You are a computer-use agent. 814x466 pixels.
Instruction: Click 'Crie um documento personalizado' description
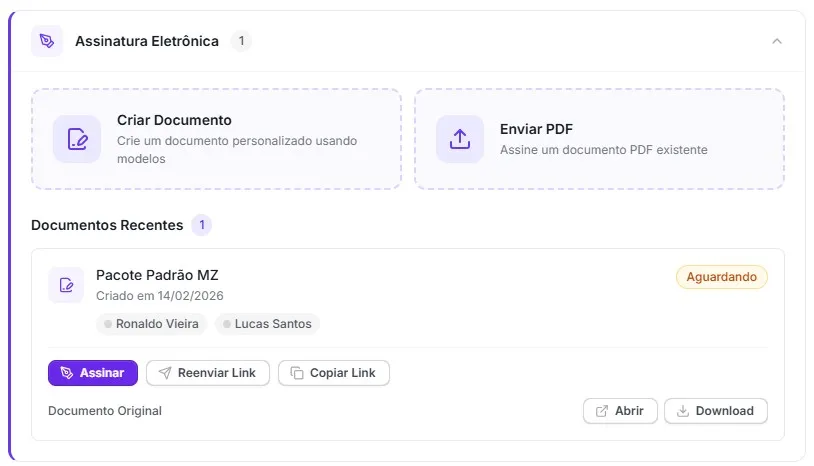coord(237,149)
